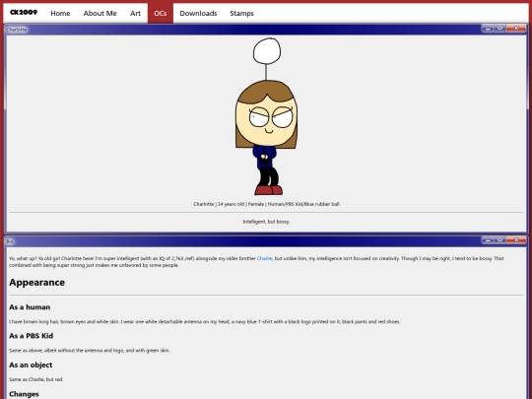Select the 'Intelligent, but bossy.' tagline
The height and width of the screenshot is (399, 532).
pos(266,222)
